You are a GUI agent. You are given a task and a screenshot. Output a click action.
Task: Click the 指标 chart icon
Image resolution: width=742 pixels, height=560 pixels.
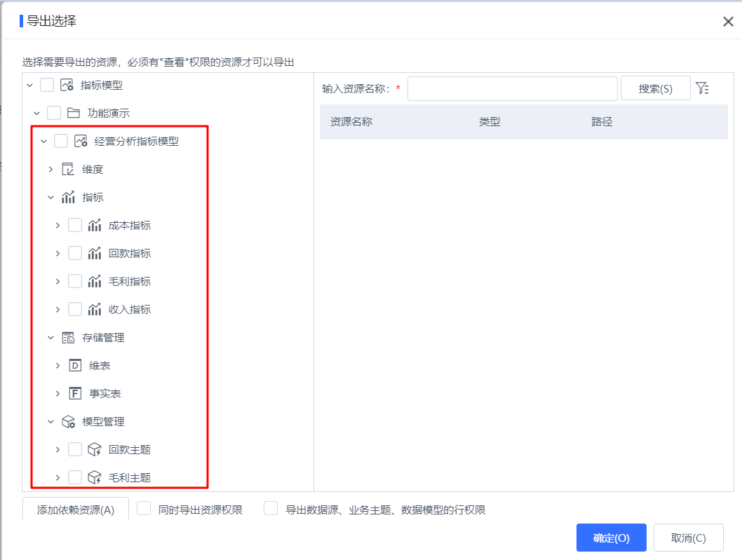[x=68, y=197]
